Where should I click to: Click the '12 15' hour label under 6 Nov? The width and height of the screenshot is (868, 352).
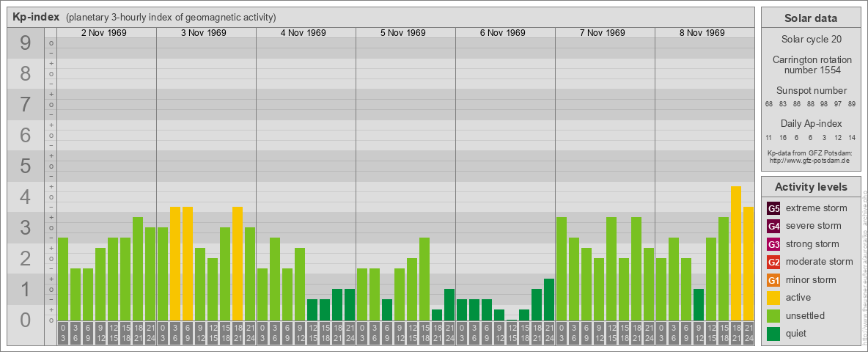click(x=512, y=334)
